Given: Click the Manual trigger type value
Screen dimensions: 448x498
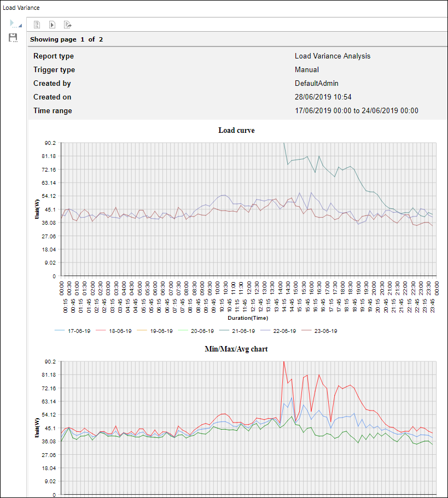Looking at the screenshot, I should click(306, 70).
